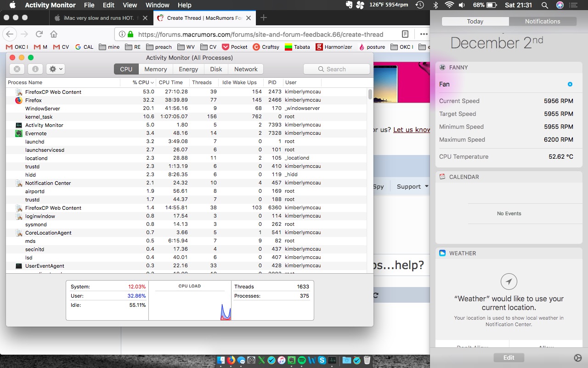This screenshot has width=588, height=368.
Task: Open the Tabata bookmark
Action: coord(297,47)
